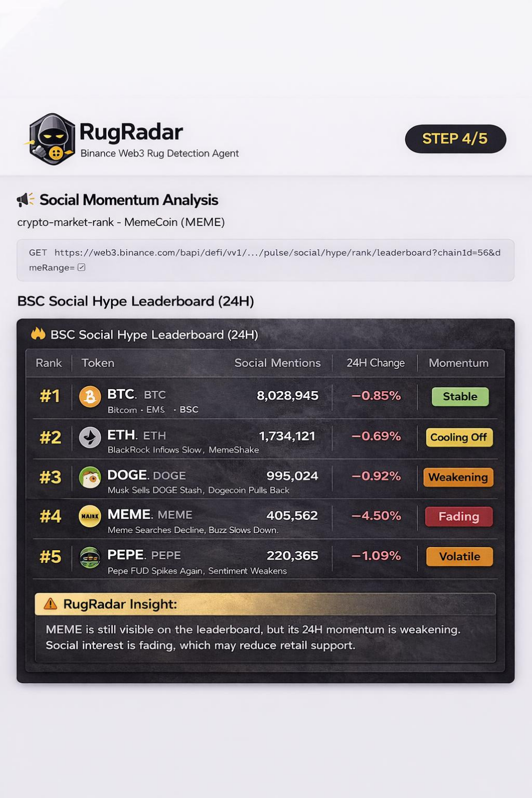The height and width of the screenshot is (798, 532).
Task: Select the BSC Social Hype Leaderboard tab
Action: (x=154, y=335)
